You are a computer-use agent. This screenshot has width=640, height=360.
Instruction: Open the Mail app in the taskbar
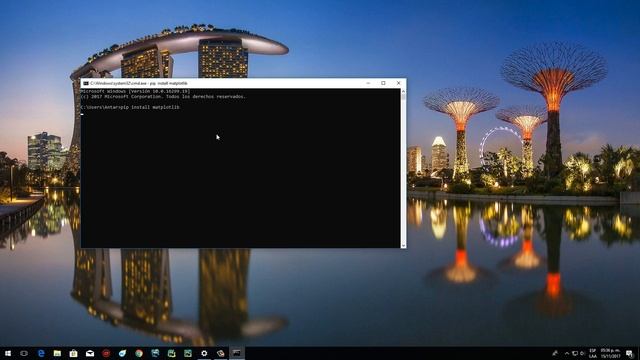90,353
